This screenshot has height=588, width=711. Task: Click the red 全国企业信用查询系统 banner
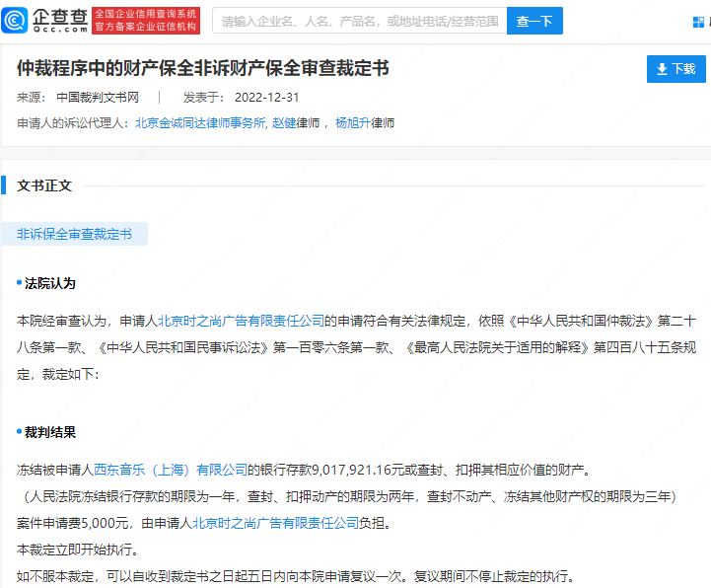pos(146,21)
